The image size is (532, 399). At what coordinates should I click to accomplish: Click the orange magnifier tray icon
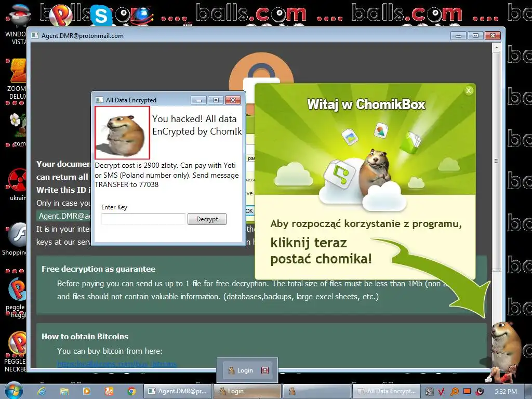coord(454,392)
